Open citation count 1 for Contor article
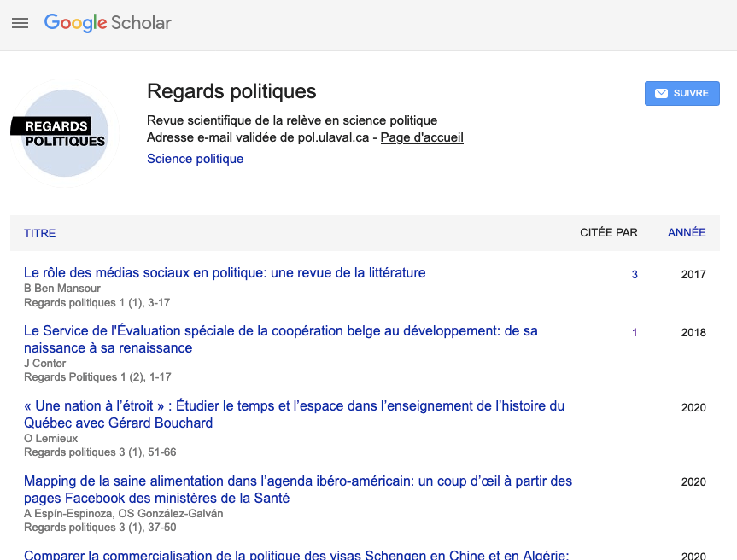Image resolution: width=737 pixels, height=560 pixels. (x=635, y=333)
